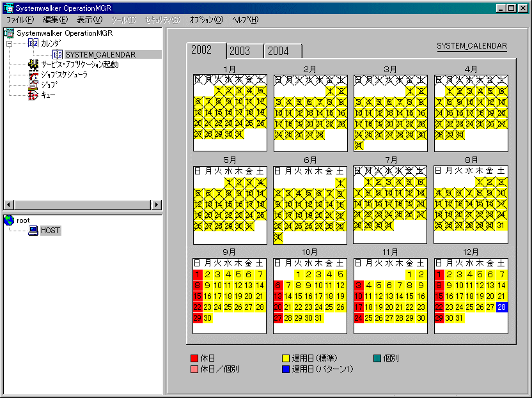The width and height of the screenshot is (532, 398).
Task: Click the 12月 month heading
Action: coord(471,252)
